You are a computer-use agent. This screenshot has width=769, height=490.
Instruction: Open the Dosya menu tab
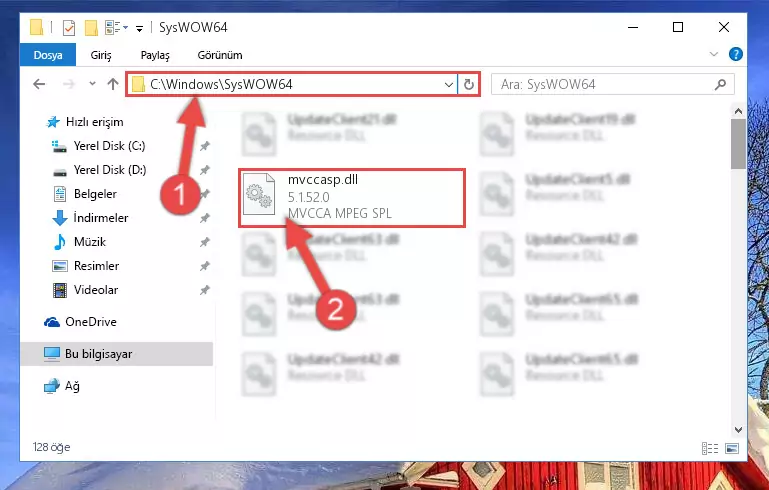coord(48,55)
